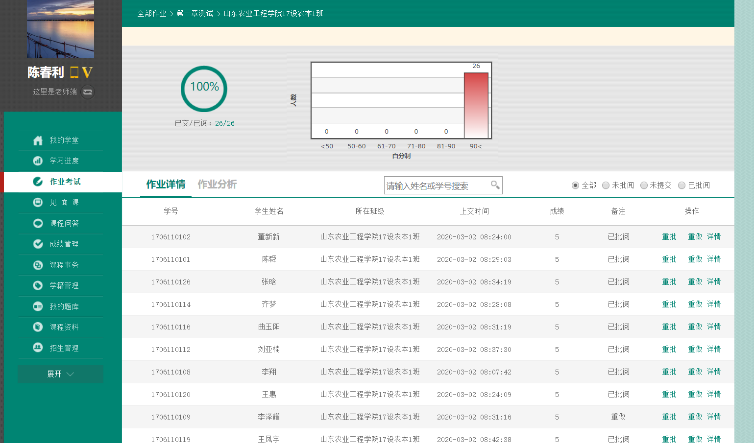754x443 pixels.
Task: Click the name or student ID search field
Action: click(436, 185)
